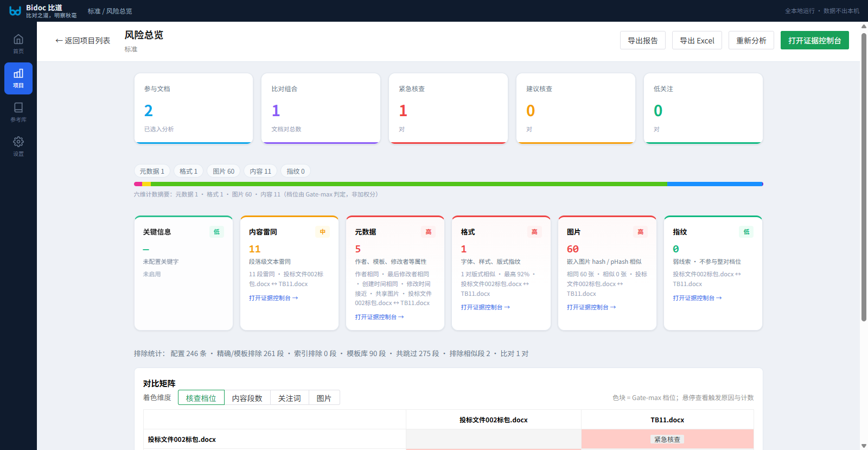Select the 核查档位 coloring tab
This screenshot has height=450, width=868.
(x=201, y=398)
